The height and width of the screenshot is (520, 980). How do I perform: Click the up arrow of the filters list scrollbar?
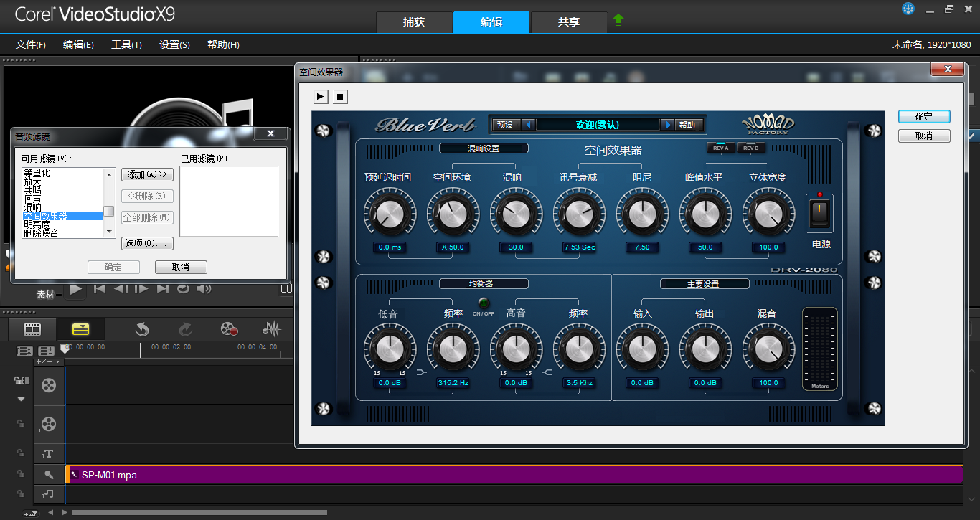(109, 174)
